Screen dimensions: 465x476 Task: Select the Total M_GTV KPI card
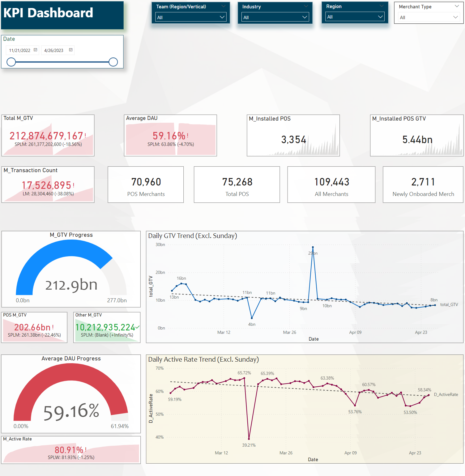pos(48,135)
